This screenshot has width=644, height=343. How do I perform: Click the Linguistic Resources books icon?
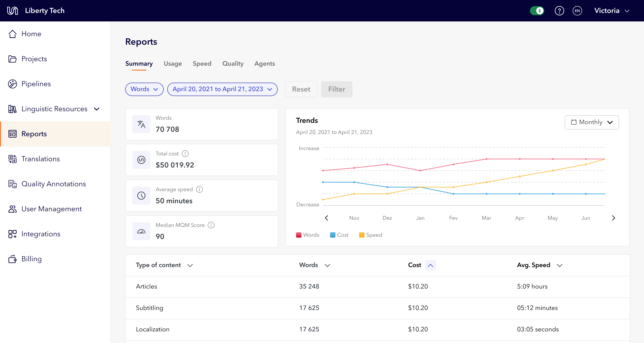13,109
